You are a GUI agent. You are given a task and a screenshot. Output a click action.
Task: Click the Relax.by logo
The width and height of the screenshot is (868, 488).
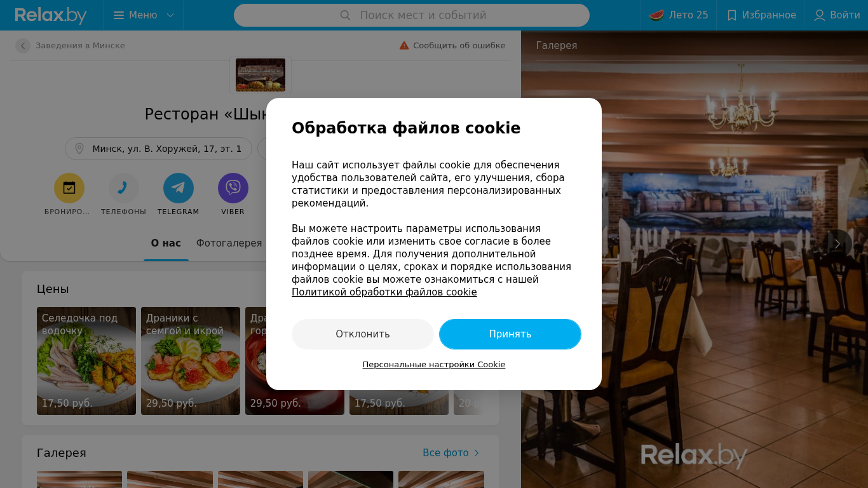pos(51,15)
